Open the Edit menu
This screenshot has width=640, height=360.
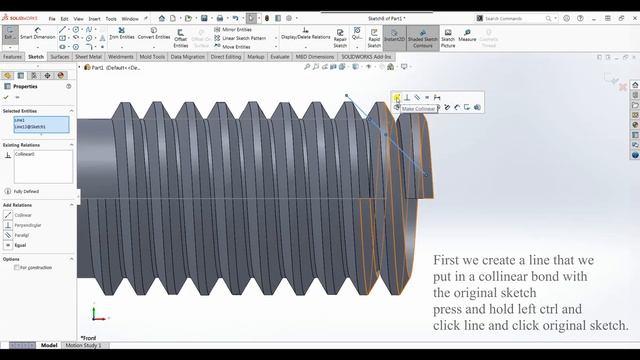[x=64, y=19]
